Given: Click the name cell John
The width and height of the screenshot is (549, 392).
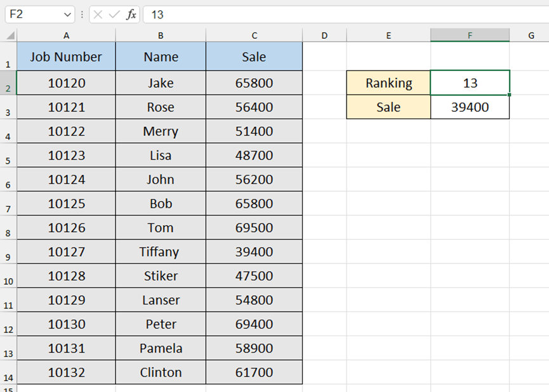Looking at the screenshot, I should 161,180.
